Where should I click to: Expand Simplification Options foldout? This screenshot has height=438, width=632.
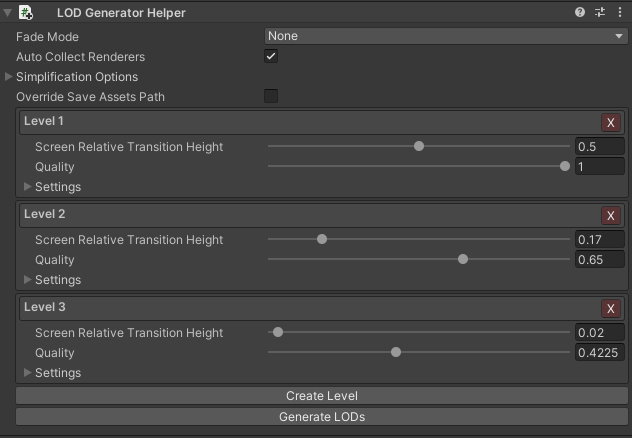[10, 77]
